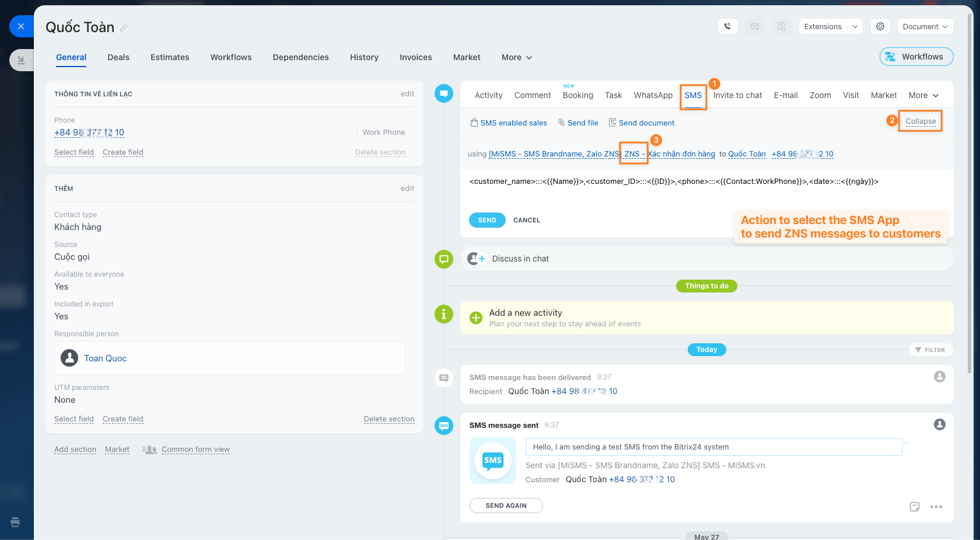
Task: Switch to the Deals tab
Action: [118, 57]
